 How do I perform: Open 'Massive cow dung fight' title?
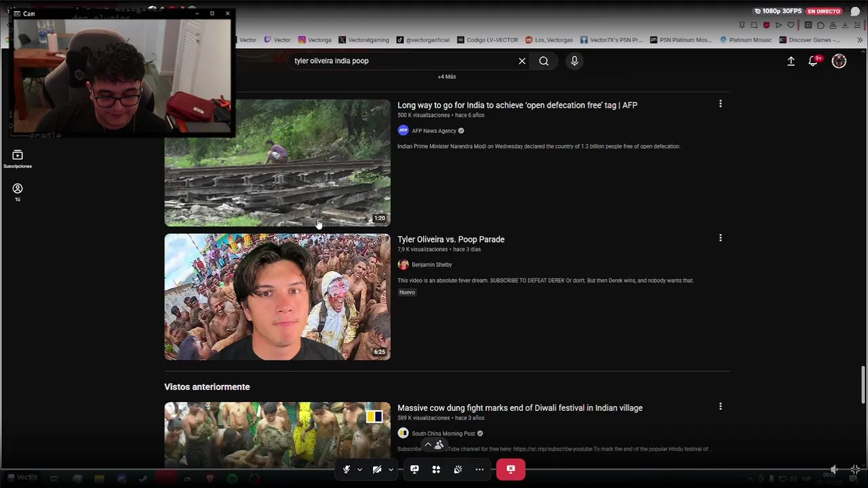[x=520, y=408]
